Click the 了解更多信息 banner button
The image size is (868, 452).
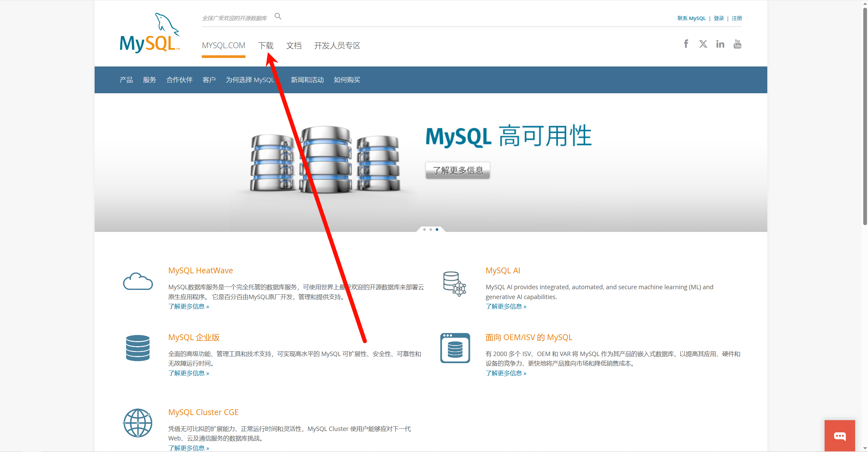[458, 170]
